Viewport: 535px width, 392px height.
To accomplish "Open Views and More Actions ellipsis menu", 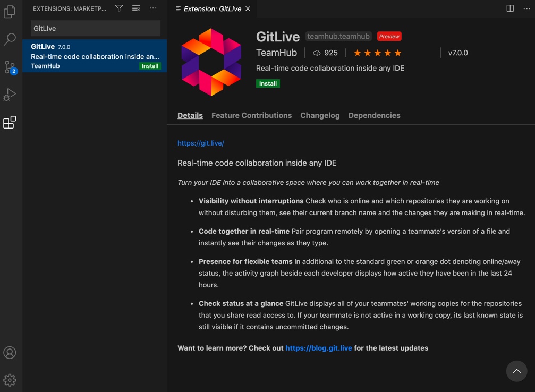I will pos(153,8).
